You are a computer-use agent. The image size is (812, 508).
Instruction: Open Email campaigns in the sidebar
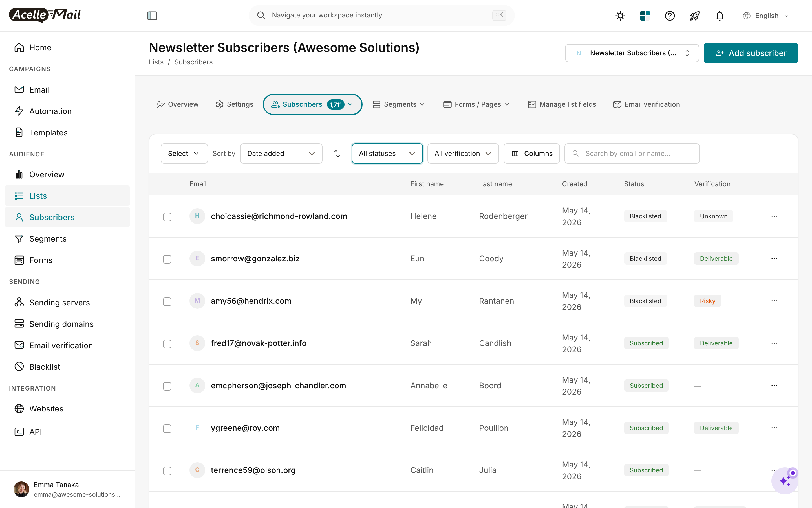coord(67,90)
